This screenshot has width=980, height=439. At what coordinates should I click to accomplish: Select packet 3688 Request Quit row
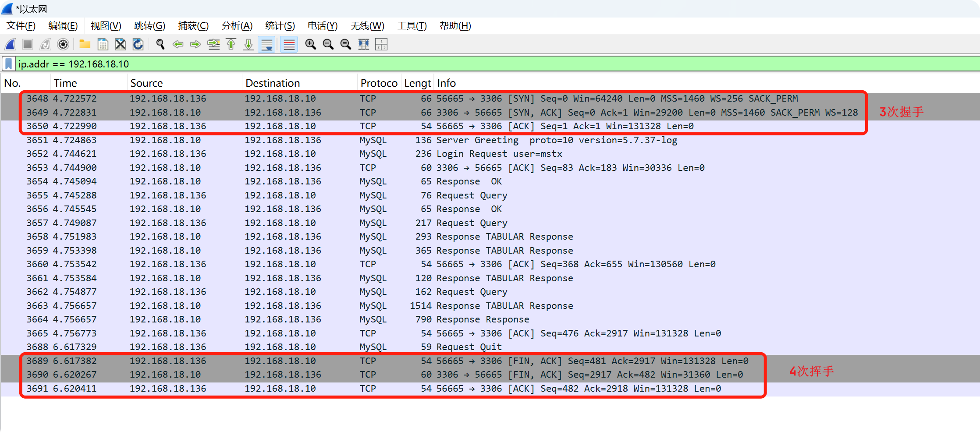click(490, 347)
